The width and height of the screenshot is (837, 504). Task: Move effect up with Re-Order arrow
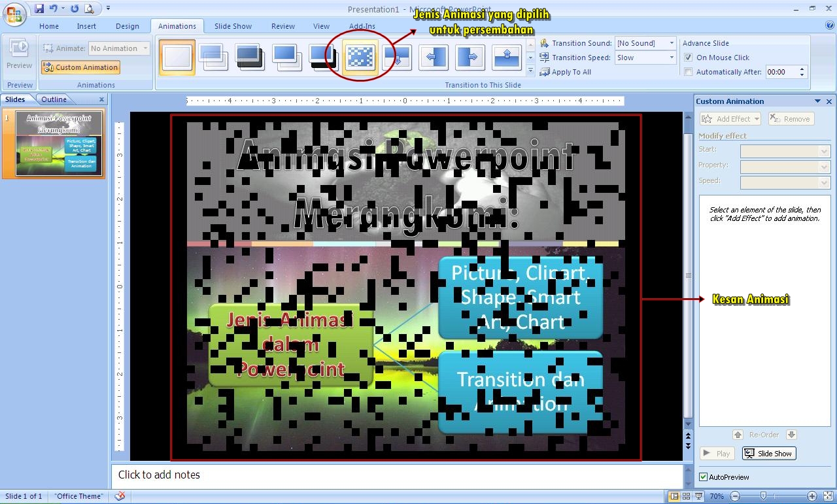738,435
